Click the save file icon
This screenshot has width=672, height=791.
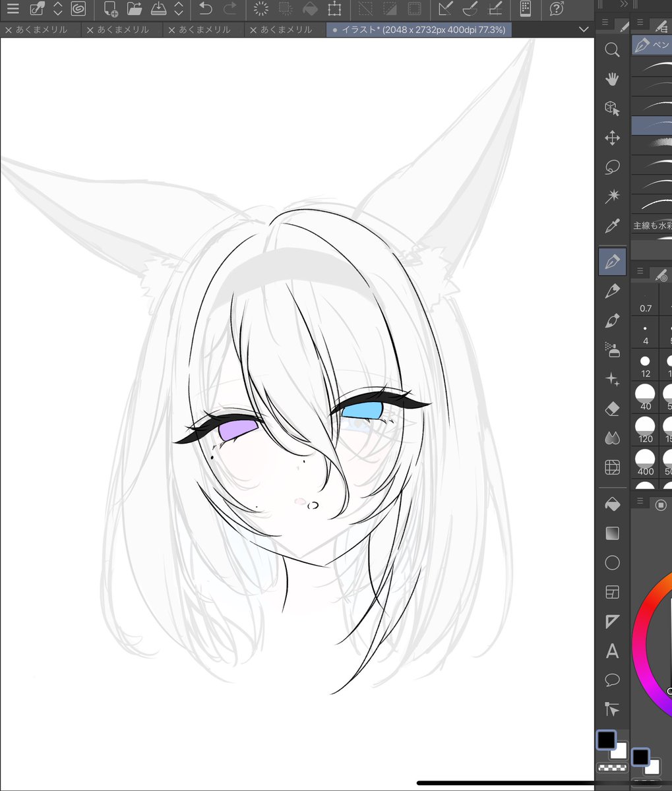158,9
